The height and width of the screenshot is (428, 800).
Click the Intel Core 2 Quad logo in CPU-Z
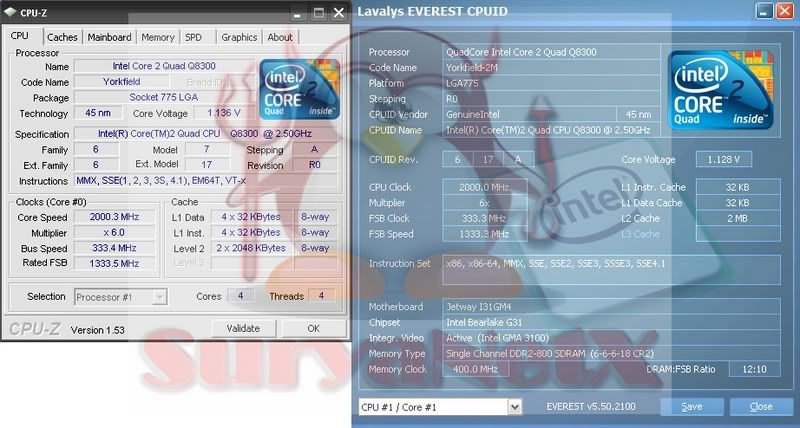(x=299, y=90)
